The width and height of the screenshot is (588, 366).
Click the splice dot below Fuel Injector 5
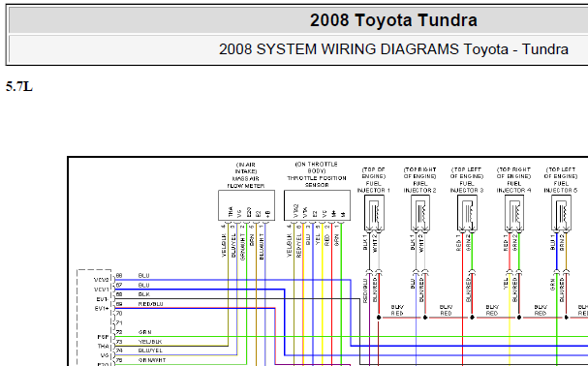(567, 318)
